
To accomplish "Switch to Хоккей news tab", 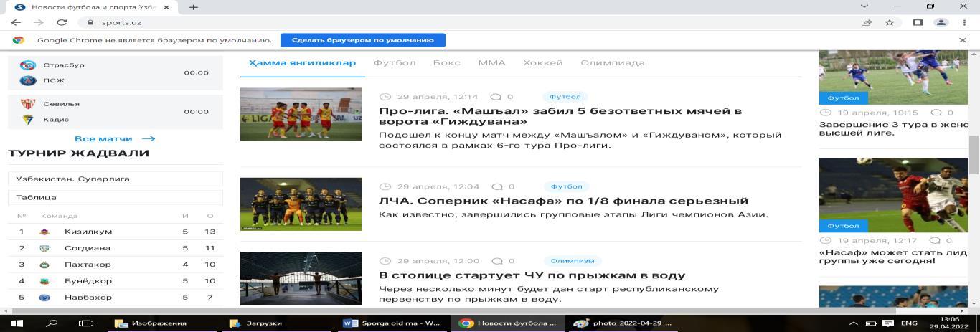I will pyautogui.click(x=543, y=63).
